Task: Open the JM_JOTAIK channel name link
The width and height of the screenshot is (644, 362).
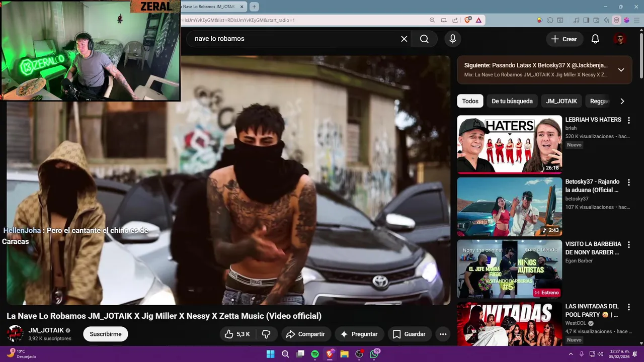Action: pos(46,330)
